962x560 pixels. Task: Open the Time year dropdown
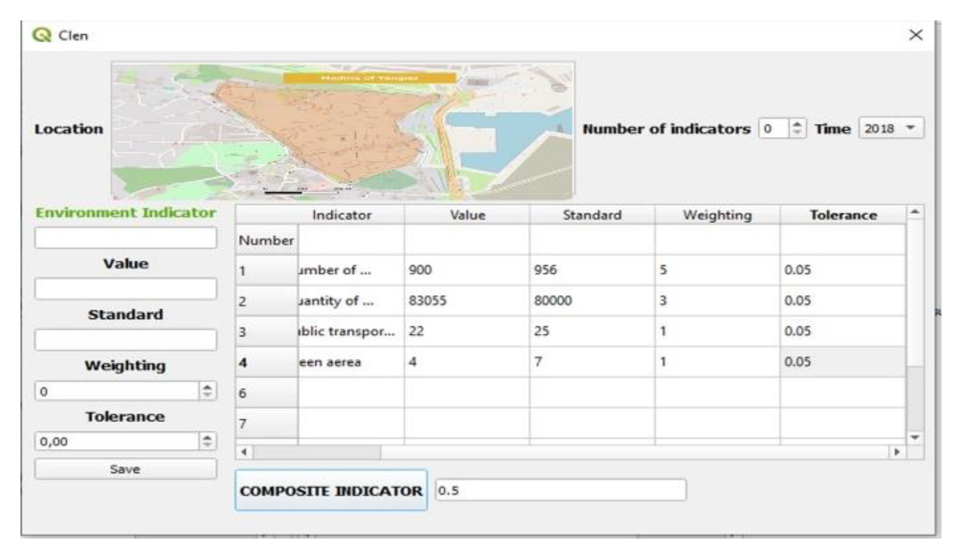click(x=891, y=129)
